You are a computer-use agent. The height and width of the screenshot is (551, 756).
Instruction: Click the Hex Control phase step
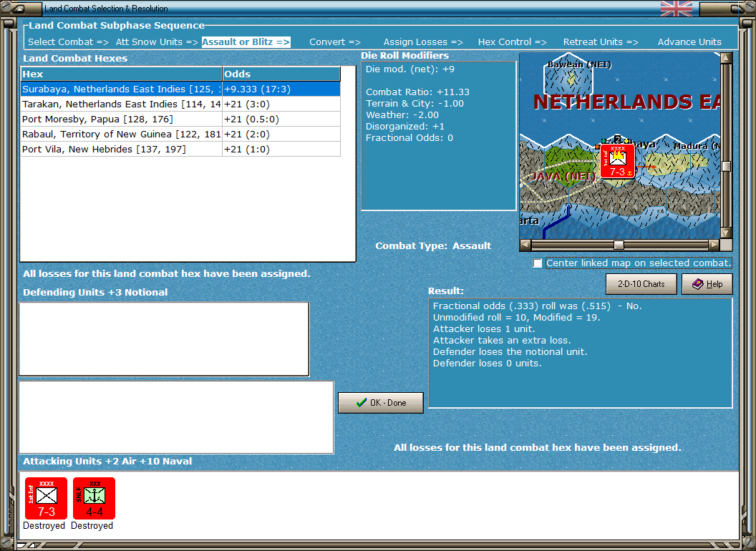pyautogui.click(x=512, y=42)
